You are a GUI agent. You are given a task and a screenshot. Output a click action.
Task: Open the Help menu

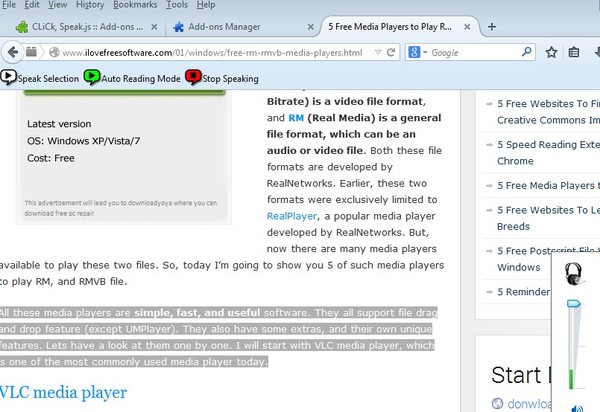[x=206, y=5]
